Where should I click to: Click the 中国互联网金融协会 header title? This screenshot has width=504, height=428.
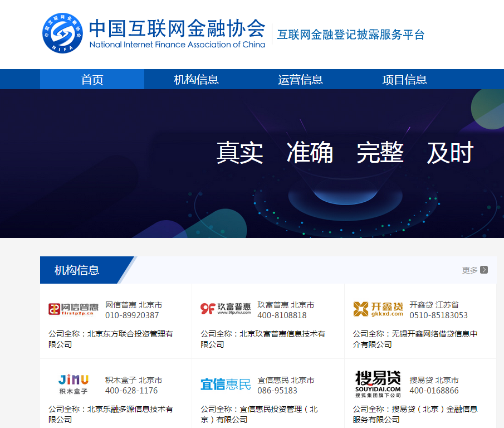tap(177, 28)
